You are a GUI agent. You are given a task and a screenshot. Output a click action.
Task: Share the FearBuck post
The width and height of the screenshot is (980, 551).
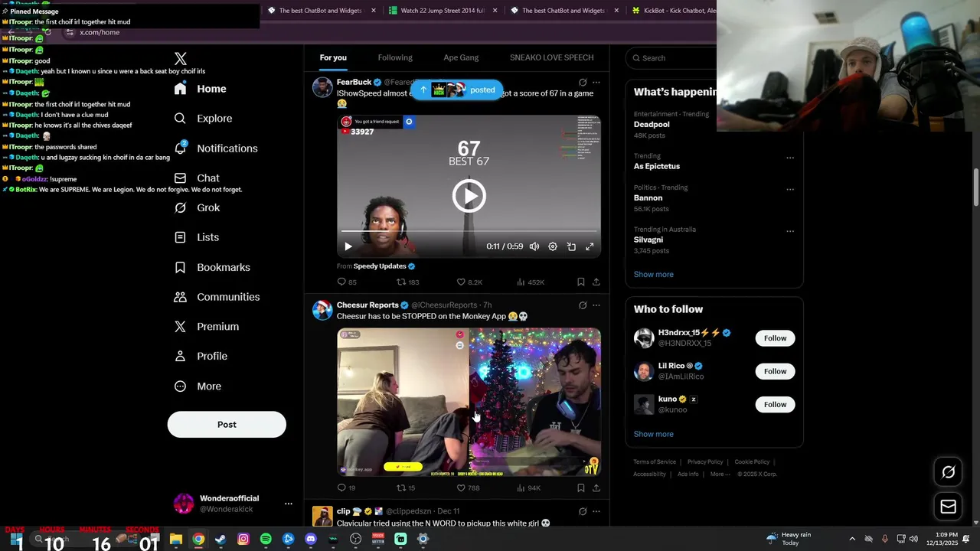596,282
